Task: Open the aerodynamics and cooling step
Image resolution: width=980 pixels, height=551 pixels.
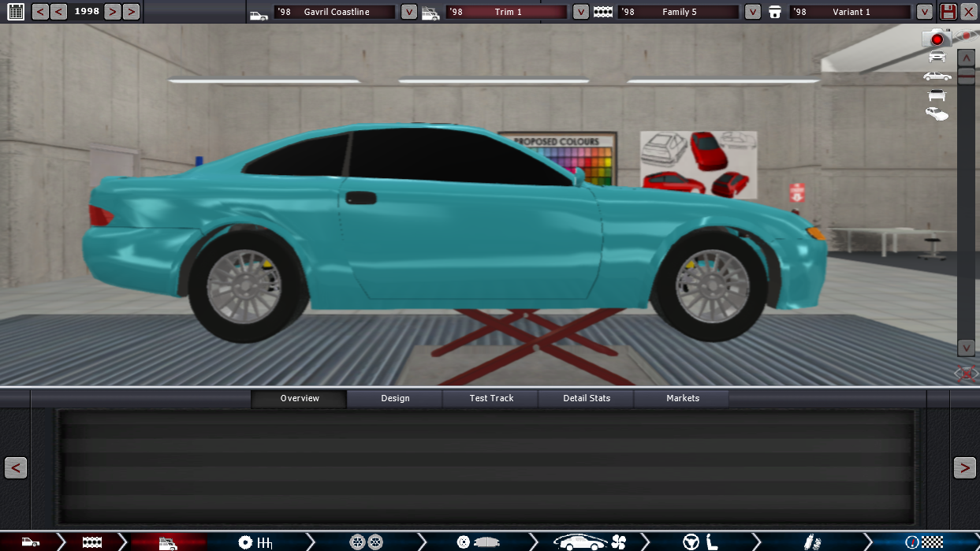Action: (590, 542)
